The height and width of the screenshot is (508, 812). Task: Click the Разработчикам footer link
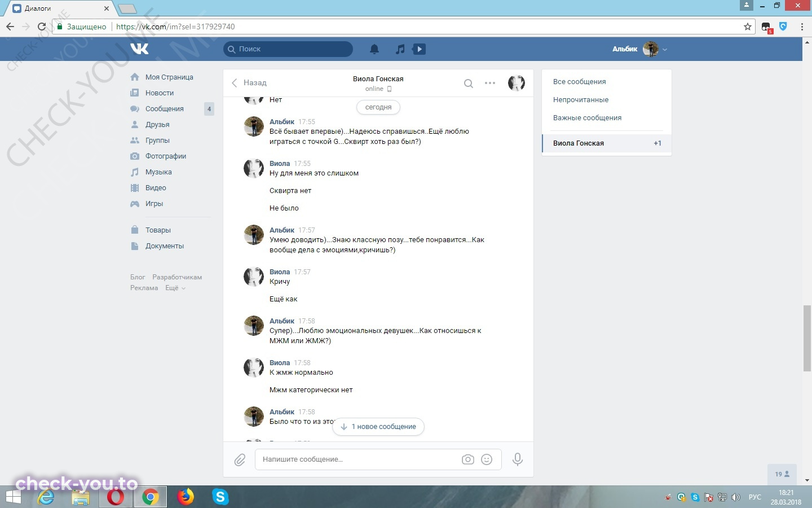point(177,277)
